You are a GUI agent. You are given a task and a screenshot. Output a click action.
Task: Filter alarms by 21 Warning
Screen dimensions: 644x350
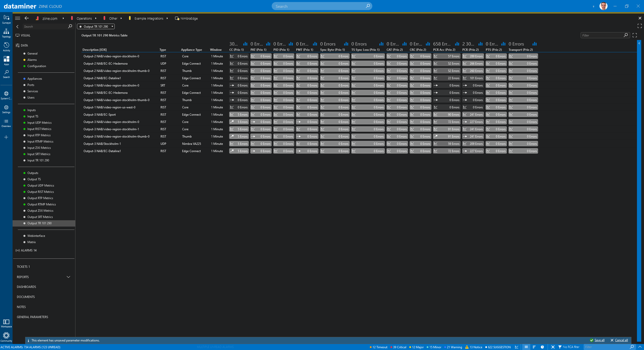[453, 347]
